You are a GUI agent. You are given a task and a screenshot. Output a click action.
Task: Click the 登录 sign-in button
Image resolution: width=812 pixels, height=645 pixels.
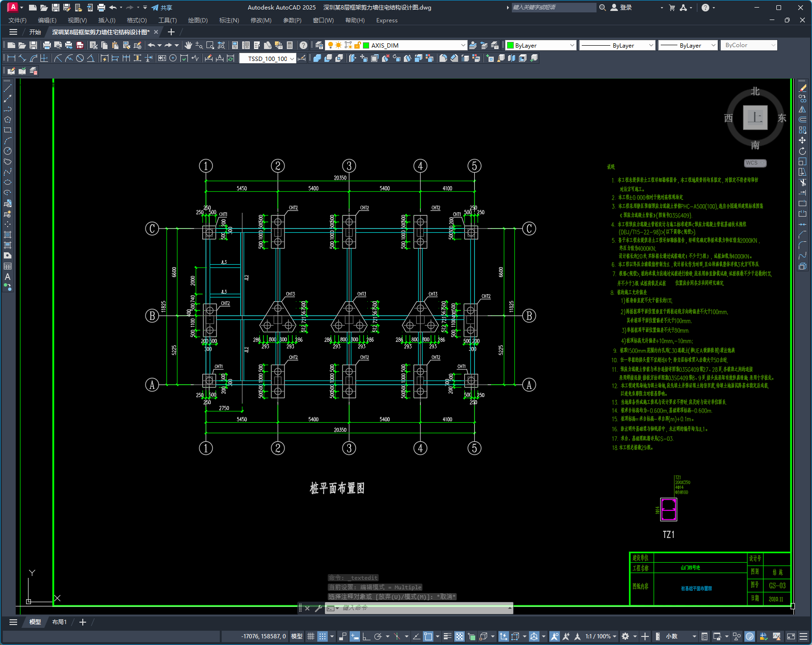(621, 8)
